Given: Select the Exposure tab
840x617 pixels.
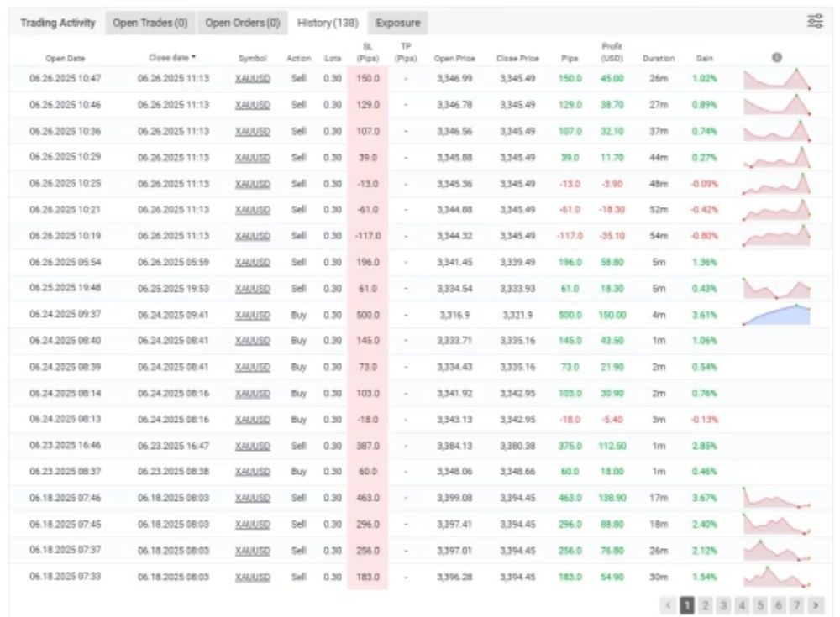Looking at the screenshot, I should 398,23.
